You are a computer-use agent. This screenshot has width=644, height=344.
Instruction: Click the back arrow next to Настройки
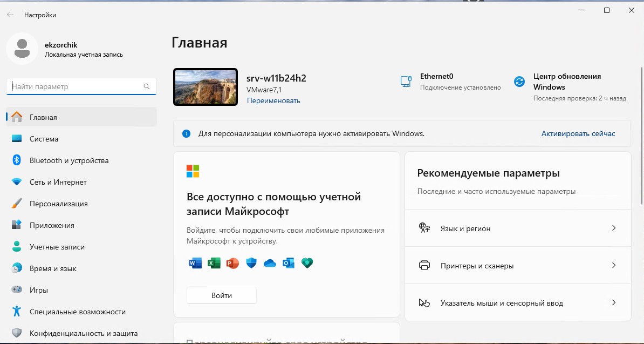tap(10, 15)
